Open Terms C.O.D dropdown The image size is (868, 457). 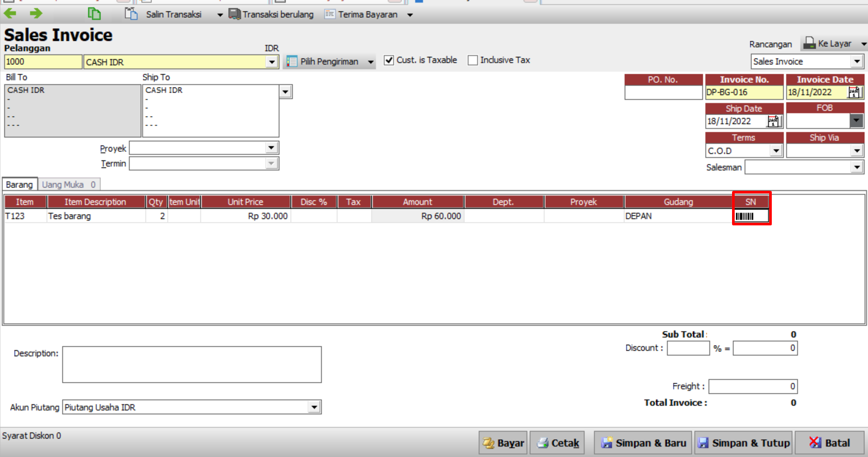pyautogui.click(x=776, y=151)
